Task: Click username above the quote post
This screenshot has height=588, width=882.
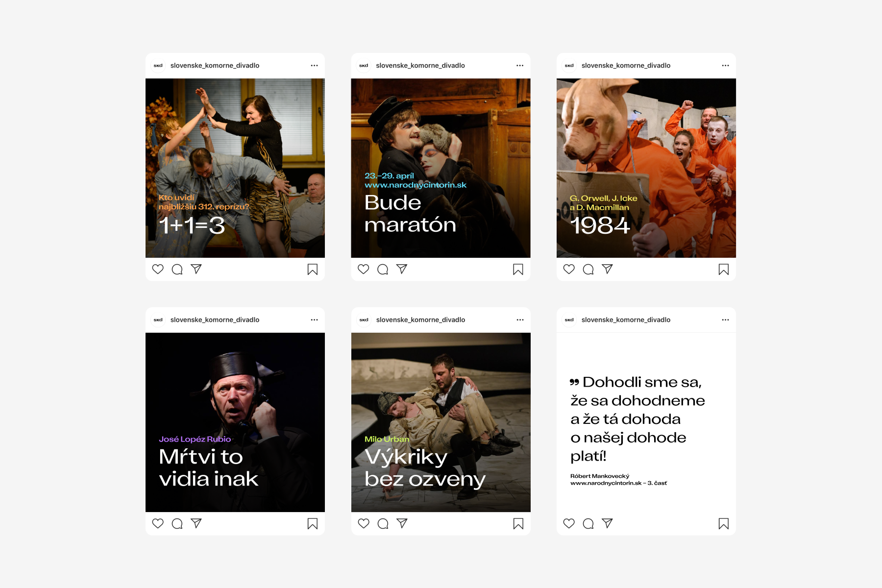Action: point(626,320)
